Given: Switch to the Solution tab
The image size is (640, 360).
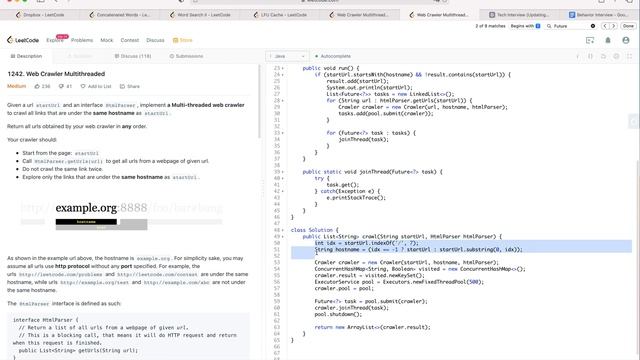Looking at the screenshot, I should coord(80,56).
